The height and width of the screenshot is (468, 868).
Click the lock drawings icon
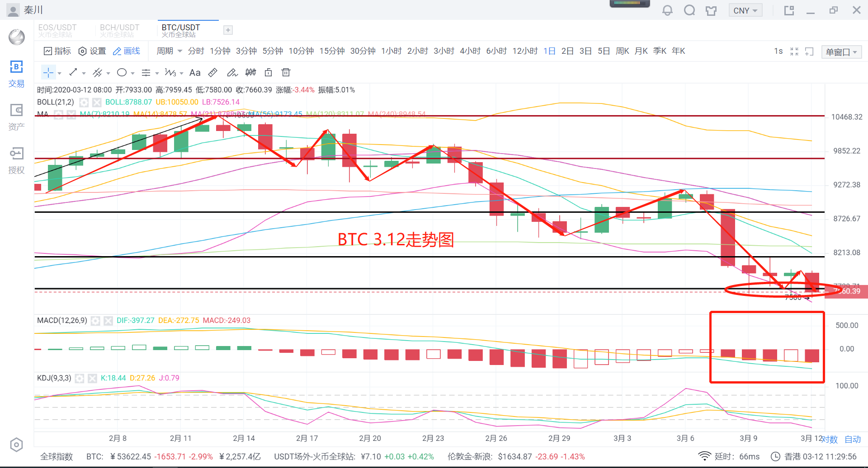[268, 72]
